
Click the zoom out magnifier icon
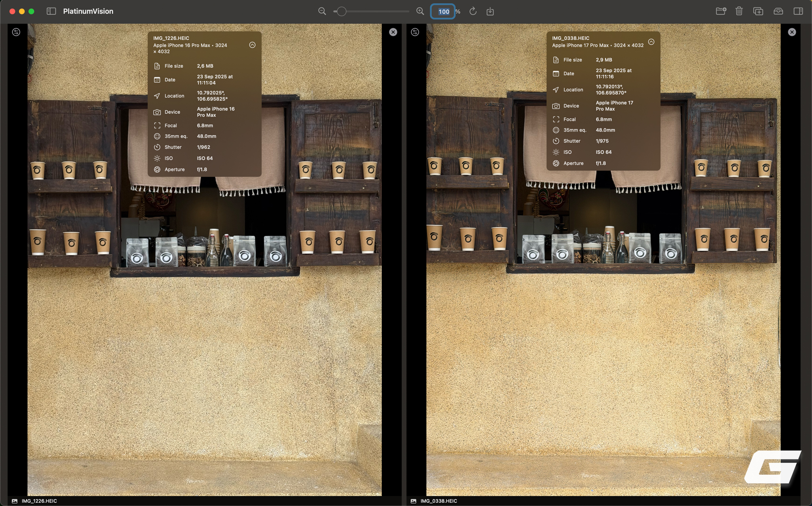(x=322, y=11)
